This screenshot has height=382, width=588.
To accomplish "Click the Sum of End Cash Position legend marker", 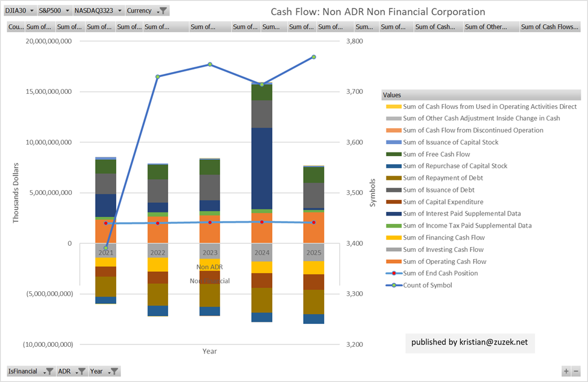I will pos(394,273).
